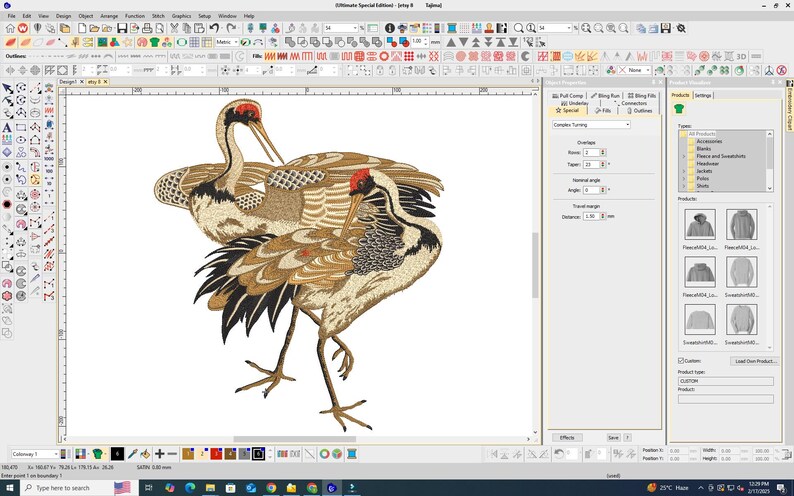Image resolution: width=794 pixels, height=496 pixels.
Task: Switch to the Outlines tab
Action: coord(640,110)
